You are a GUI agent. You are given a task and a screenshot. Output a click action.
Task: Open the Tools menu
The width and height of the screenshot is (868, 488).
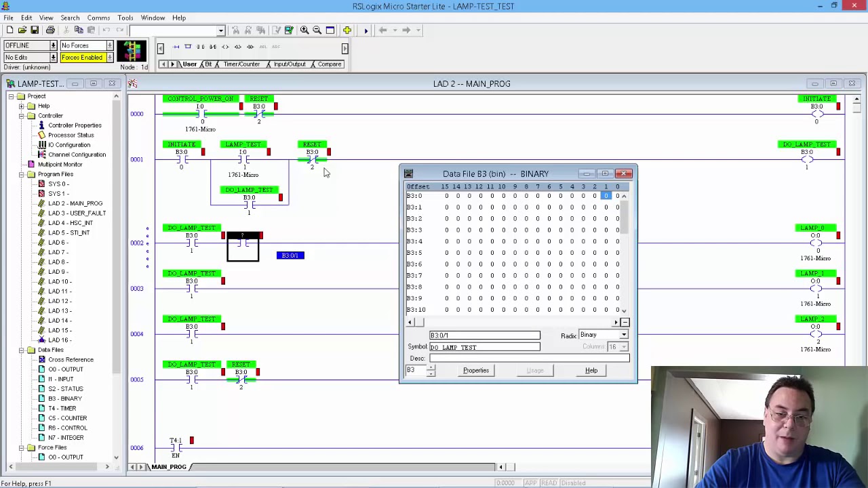click(x=125, y=18)
